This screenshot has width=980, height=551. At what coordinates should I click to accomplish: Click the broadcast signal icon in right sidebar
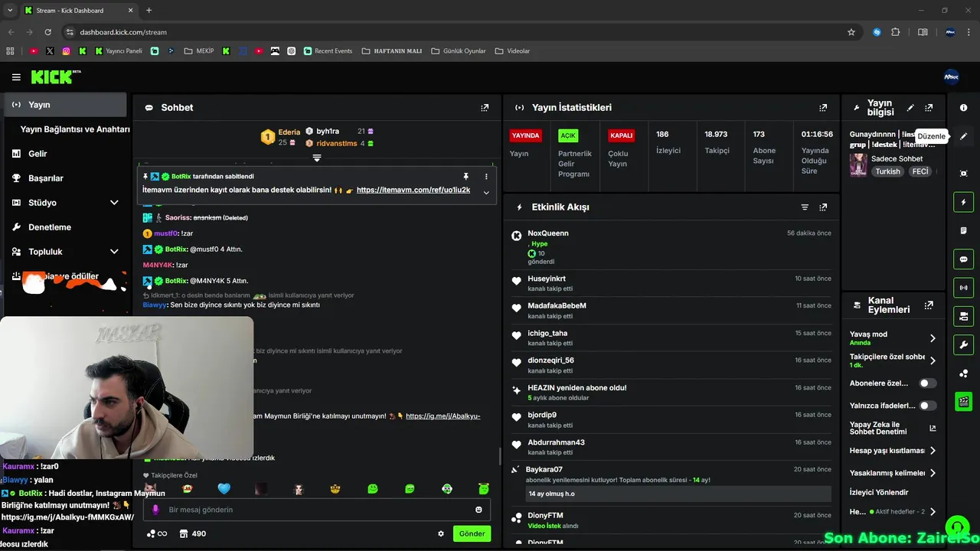(x=964, y=288)
